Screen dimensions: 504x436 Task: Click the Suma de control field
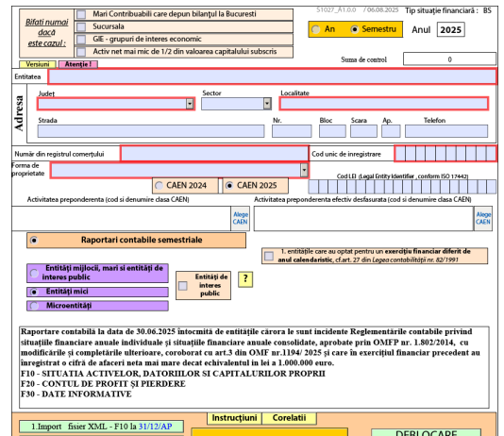tap(449, 59)
